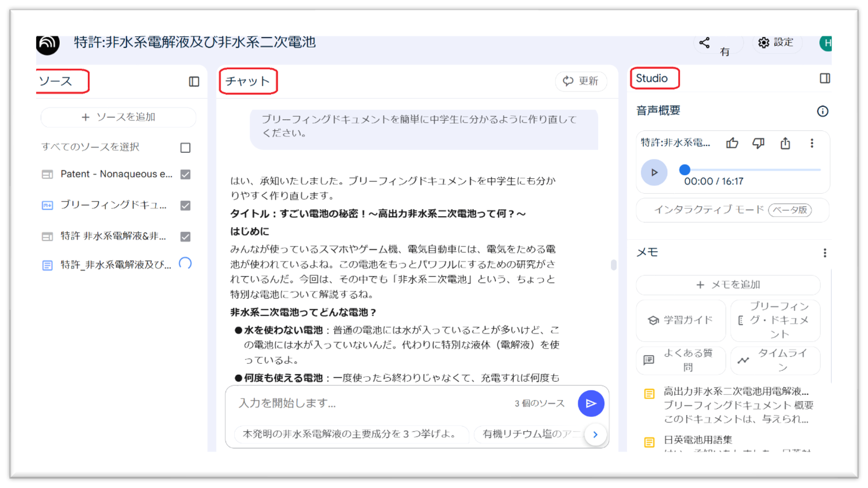Toggle すべてのソースを選択 checkbox

(185, 148)
